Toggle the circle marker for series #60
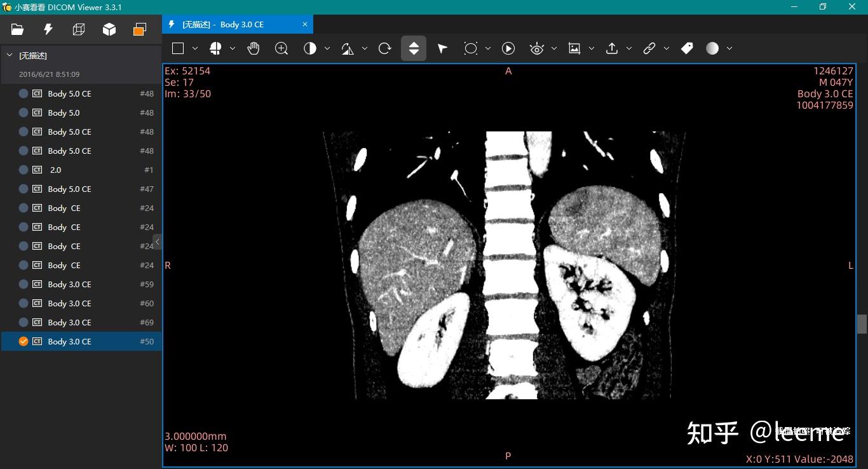This screenshot has width=868, height=469. [x=24, y=303]
